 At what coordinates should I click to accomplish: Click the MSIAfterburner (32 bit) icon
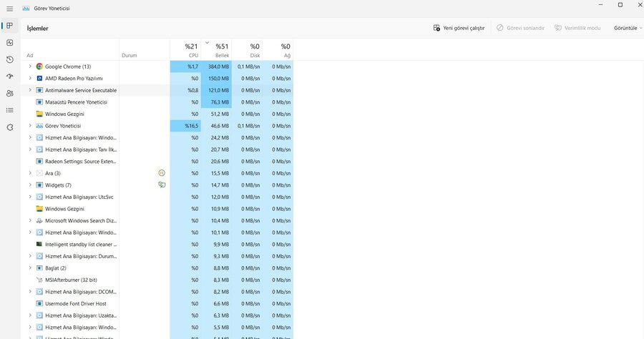tap(39, 280)
